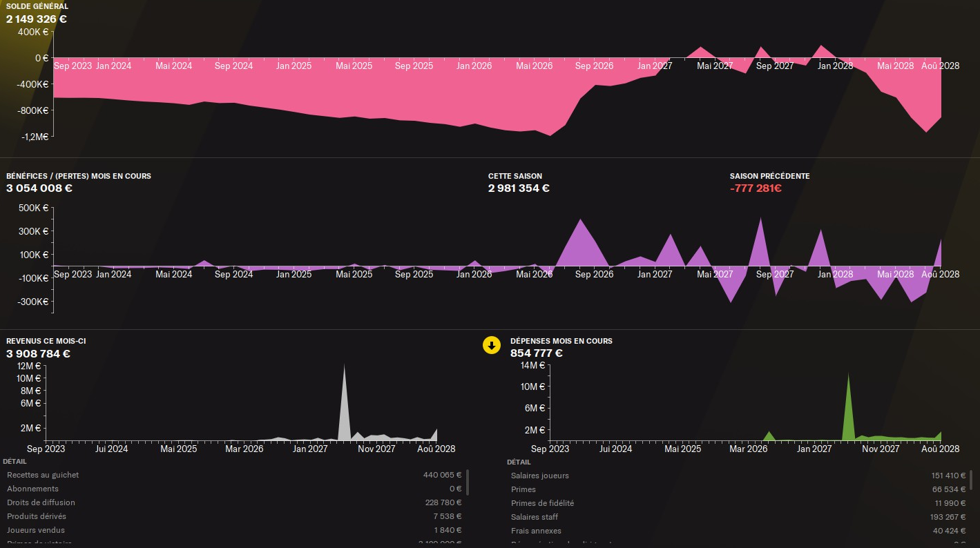
Task: Open the Droits de diffusion entry
Action: (x=234, y=502)
